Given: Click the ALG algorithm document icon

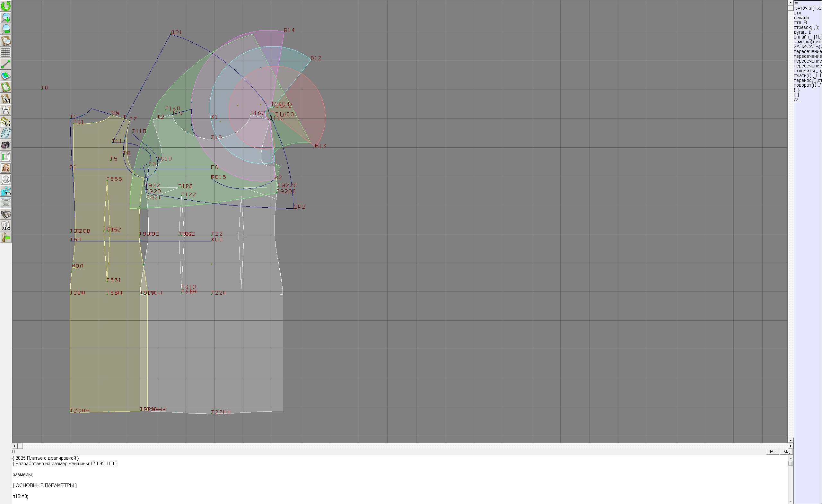Looking at the screenshot, I should 6,226.
